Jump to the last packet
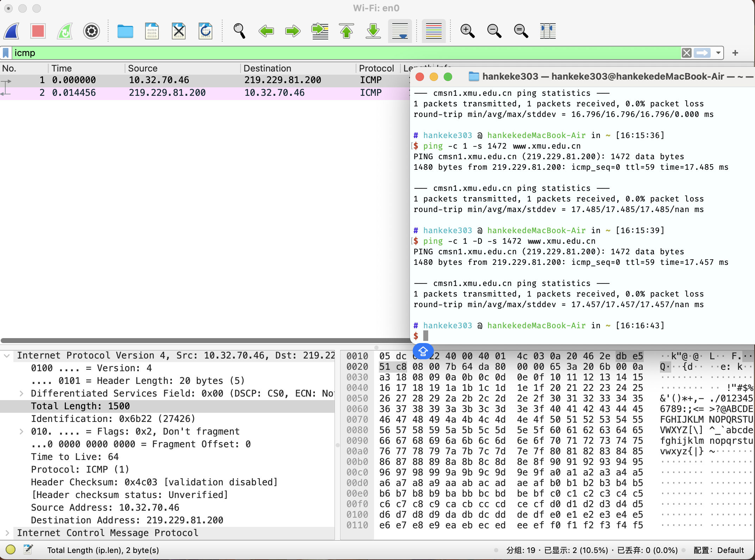Screen dimensions: 755x560 click(x=373, y=31)
